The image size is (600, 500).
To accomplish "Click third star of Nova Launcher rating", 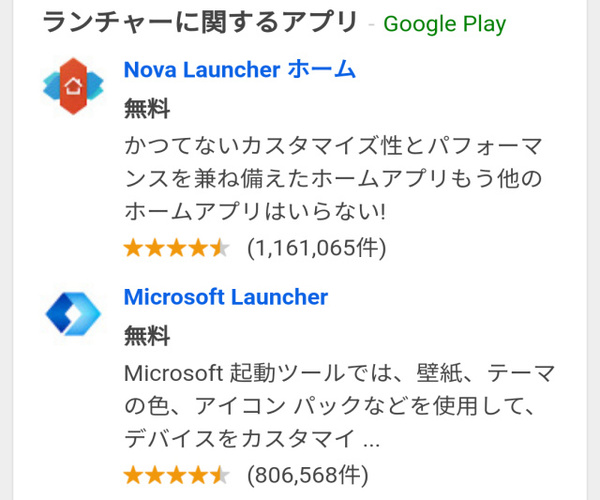I will (177, 247).
